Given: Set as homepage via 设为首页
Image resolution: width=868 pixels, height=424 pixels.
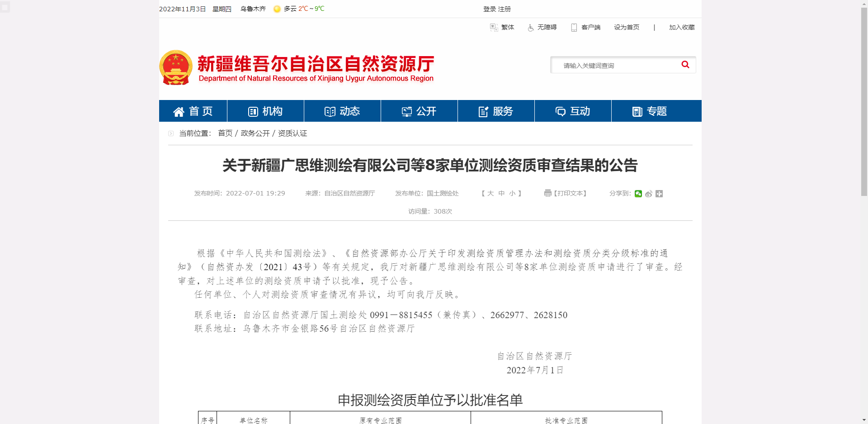Looking at the screenshot, I should click(x=627, y=27).
